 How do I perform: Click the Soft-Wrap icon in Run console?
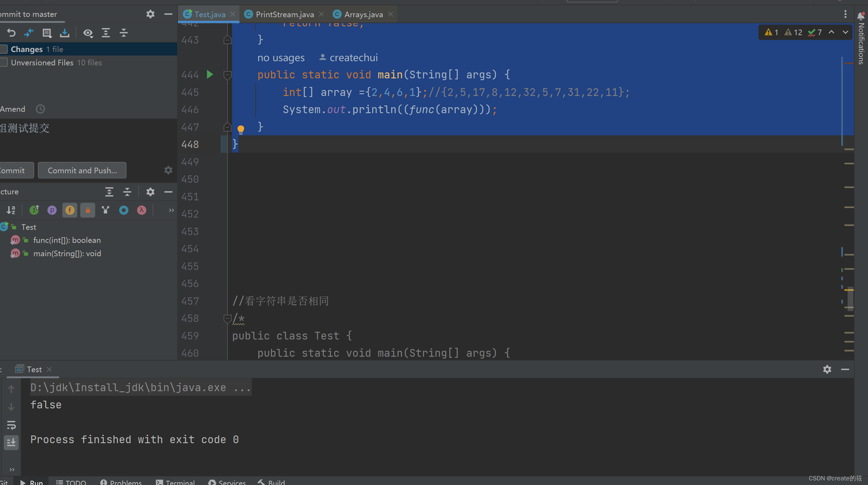11,425
